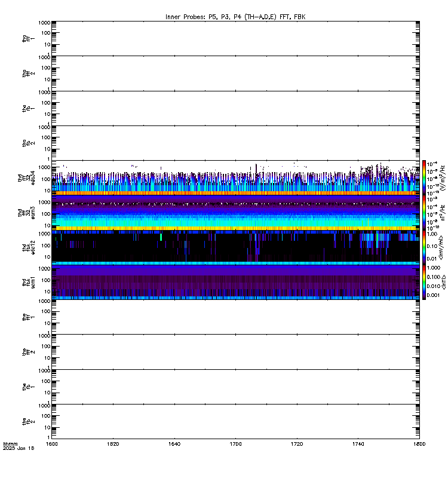Click the 'tha fff 2' panel label

(28, 73)
